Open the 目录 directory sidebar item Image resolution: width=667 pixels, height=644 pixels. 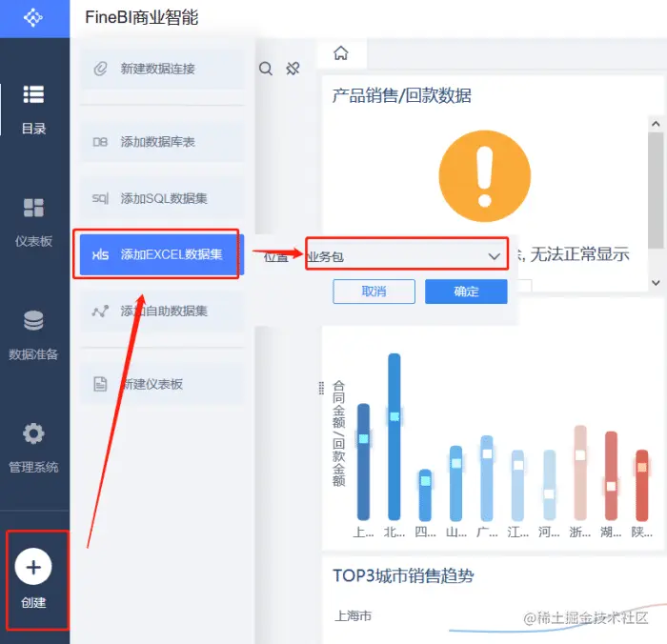tap(33, 110)
